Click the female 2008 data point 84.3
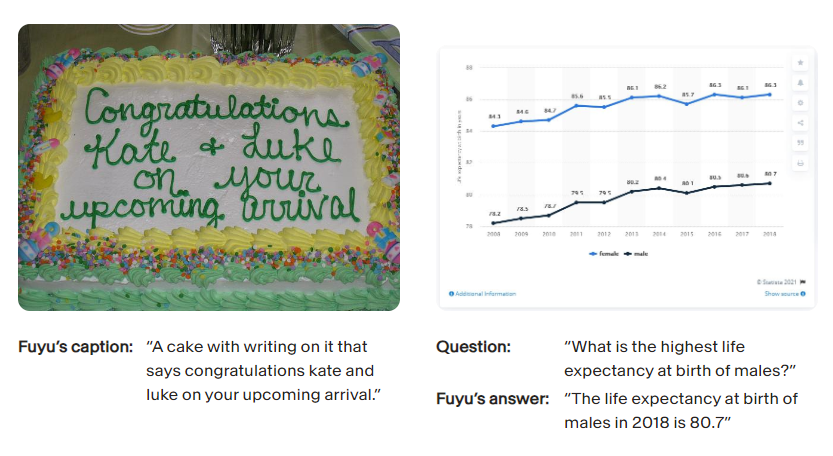This screenshot has height=456, width=833. point(494,126)
